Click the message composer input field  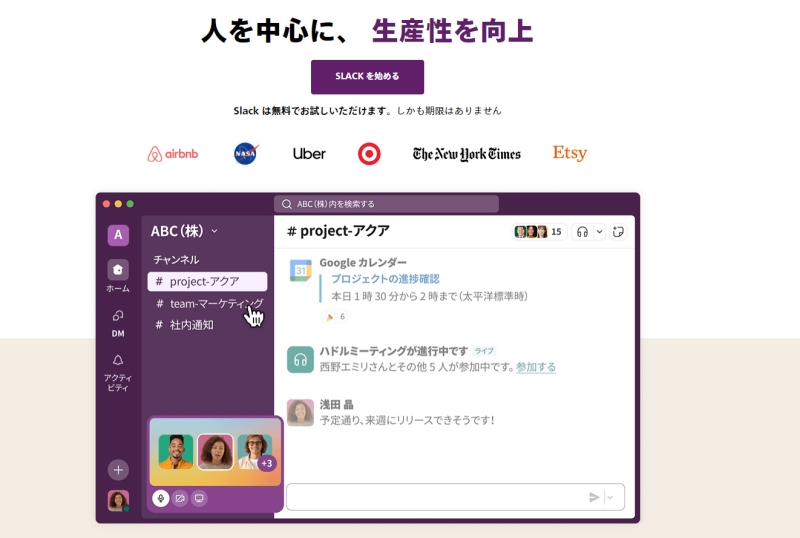455,497
